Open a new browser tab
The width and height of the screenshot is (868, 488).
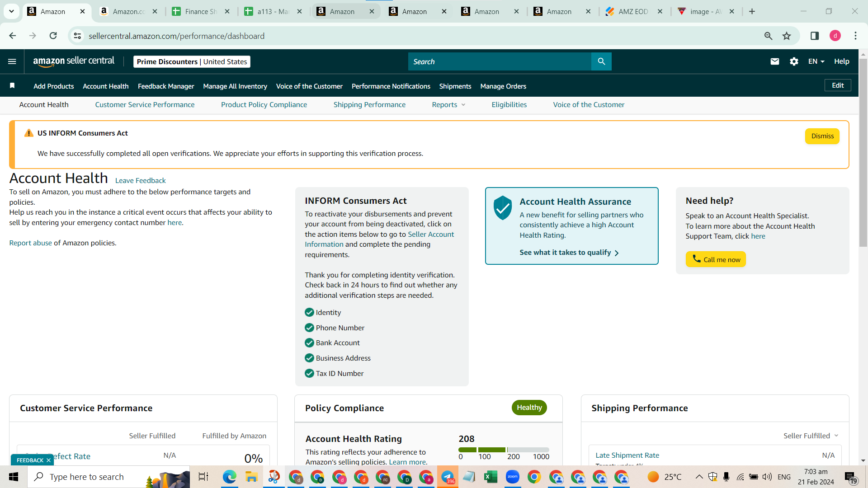(752, 11)
